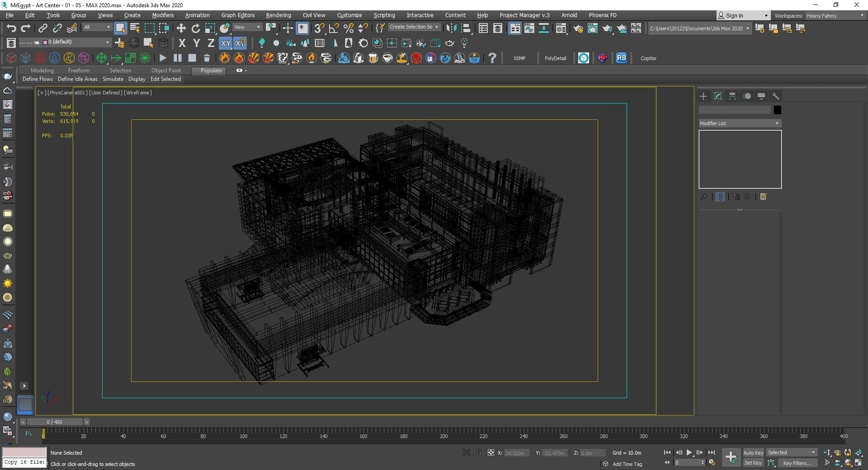The image size is (868, 470).
Task: Switch to the Populate ribbon tab
Action: pyautogui.click(x=211, y=70)
